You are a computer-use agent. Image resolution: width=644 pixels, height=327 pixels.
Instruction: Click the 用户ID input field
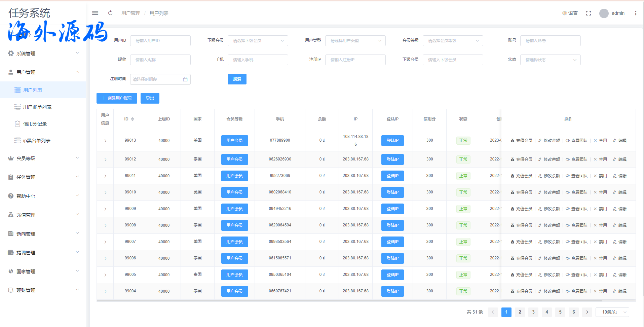click(160, 41)
